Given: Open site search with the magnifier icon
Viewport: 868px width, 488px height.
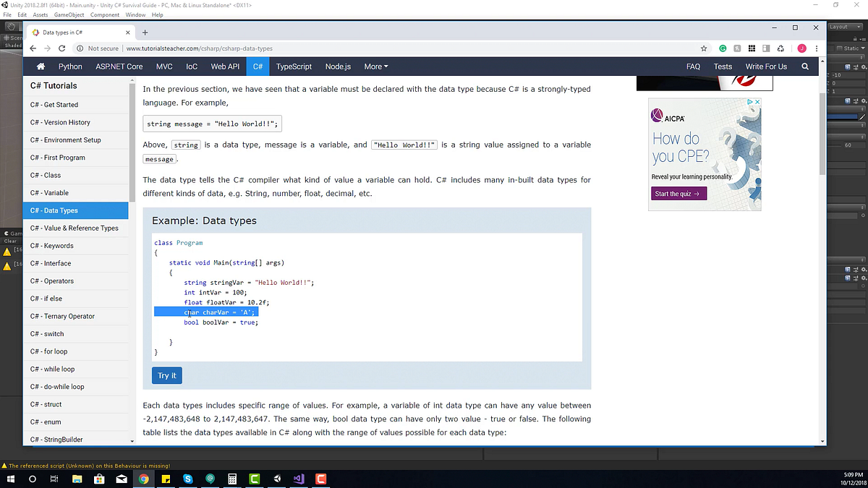Looking at the screenshot, I should coord(805,66).
